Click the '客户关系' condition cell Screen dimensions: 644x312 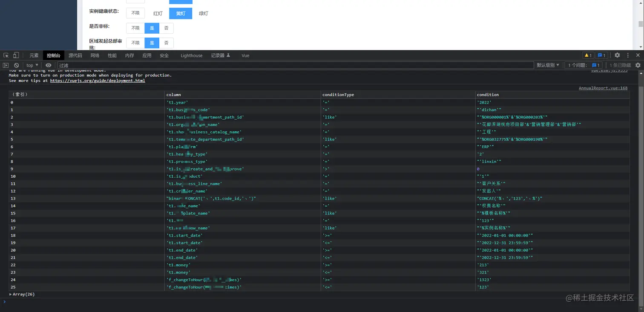552,184
